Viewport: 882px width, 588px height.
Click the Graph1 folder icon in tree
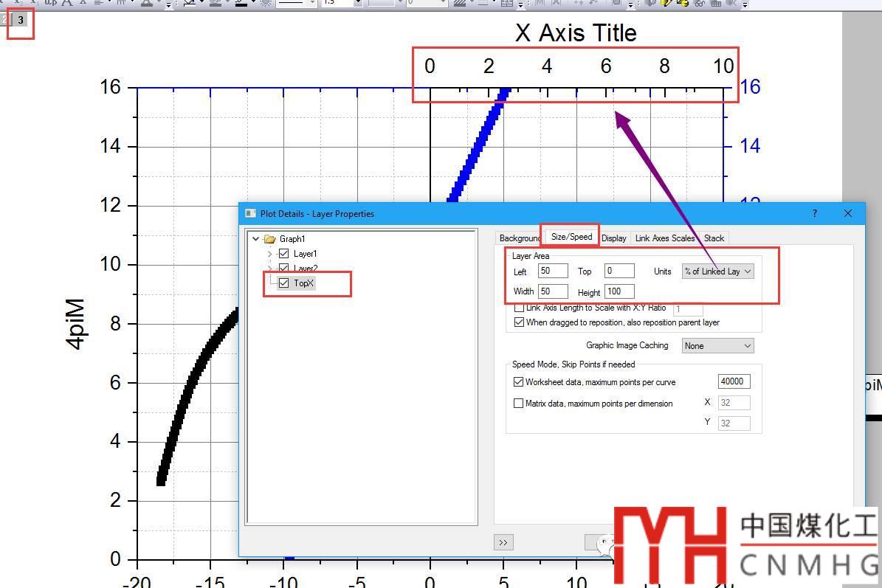(x=269, y=239)
